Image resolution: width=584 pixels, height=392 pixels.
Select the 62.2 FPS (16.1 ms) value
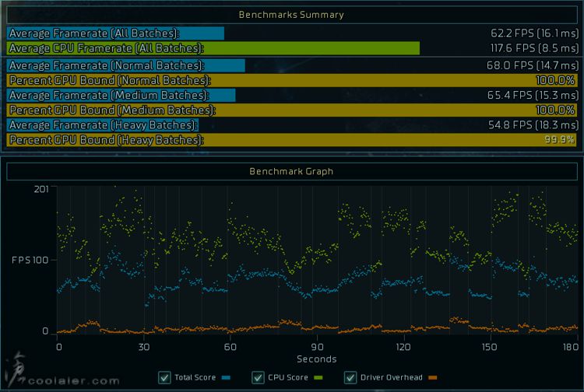(x=534, y=33)
